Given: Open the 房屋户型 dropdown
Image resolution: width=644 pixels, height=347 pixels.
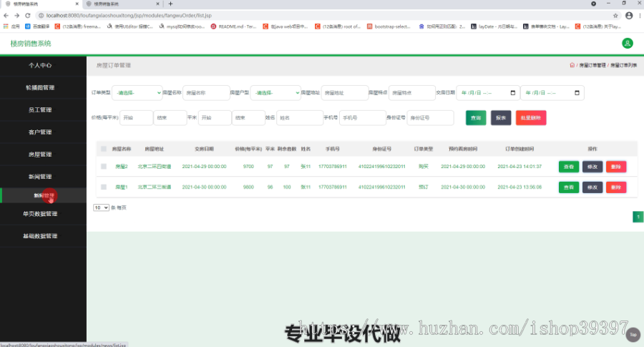Looking at the screenshot, I should (275, 93).
